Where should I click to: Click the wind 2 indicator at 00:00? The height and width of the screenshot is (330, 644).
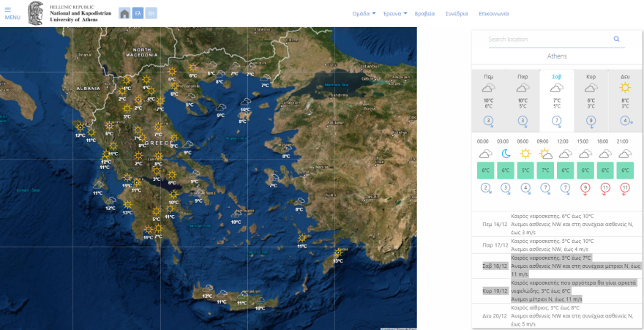[x=486, y=188]
